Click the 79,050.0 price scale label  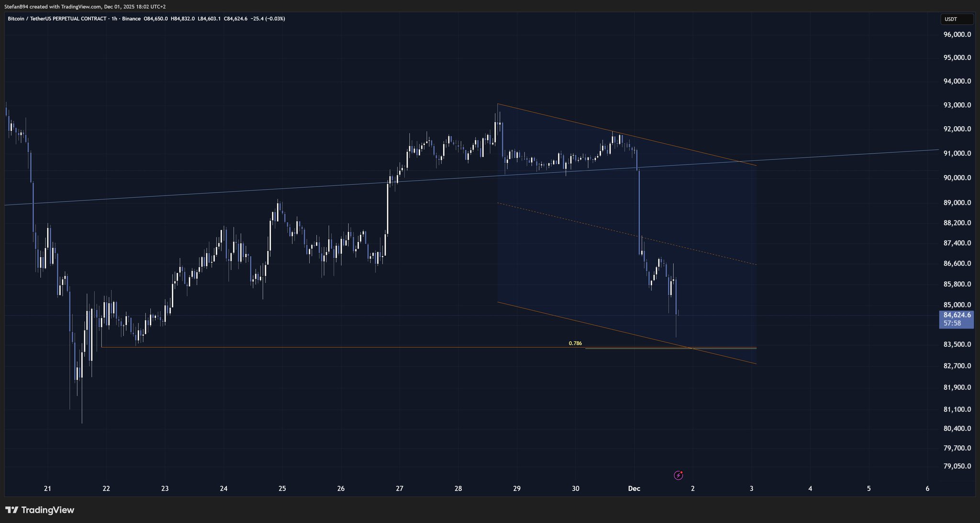pyautogui.click(x=957, y=466)
